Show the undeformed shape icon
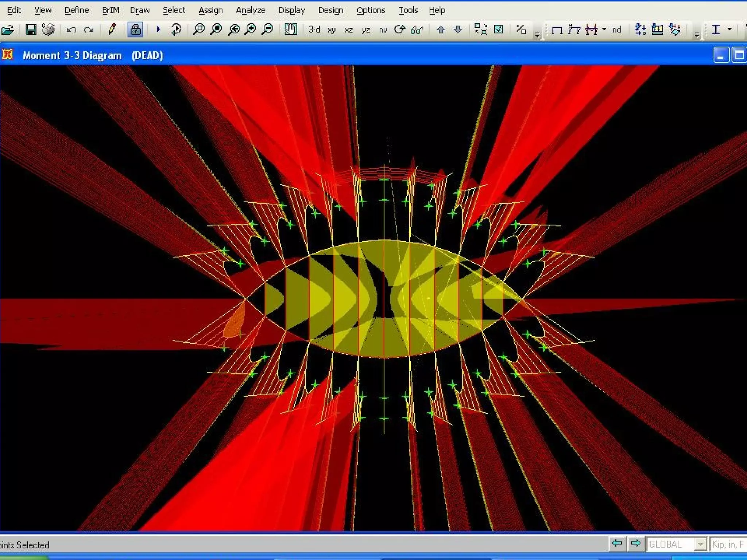 tap(557, 30)
